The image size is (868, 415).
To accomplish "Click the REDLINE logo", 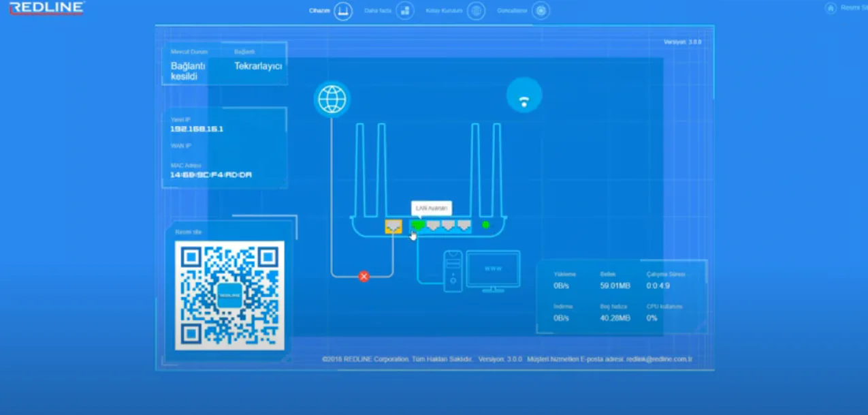I will 46,8.
